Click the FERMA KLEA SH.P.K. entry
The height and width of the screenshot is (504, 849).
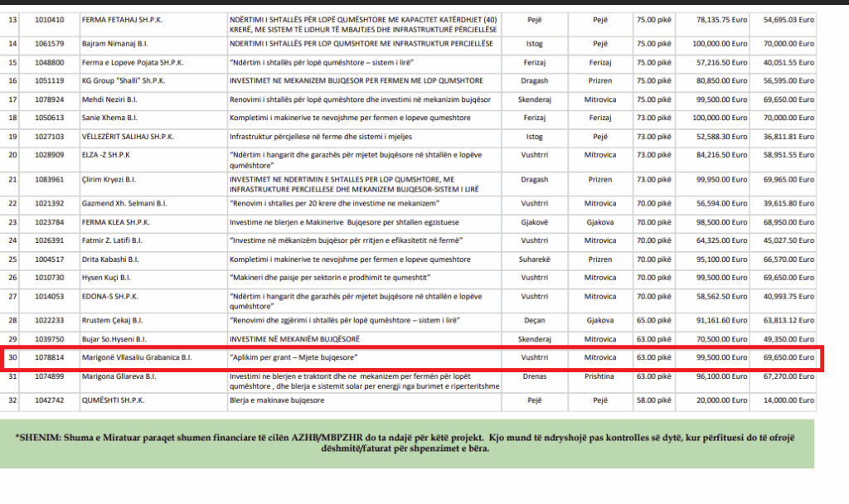[x=118, y=221]
